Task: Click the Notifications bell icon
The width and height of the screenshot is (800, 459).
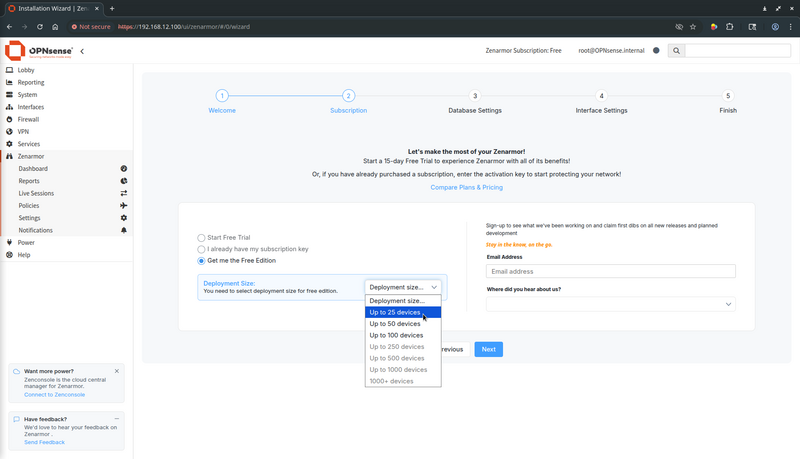Action: pos(123,230)
